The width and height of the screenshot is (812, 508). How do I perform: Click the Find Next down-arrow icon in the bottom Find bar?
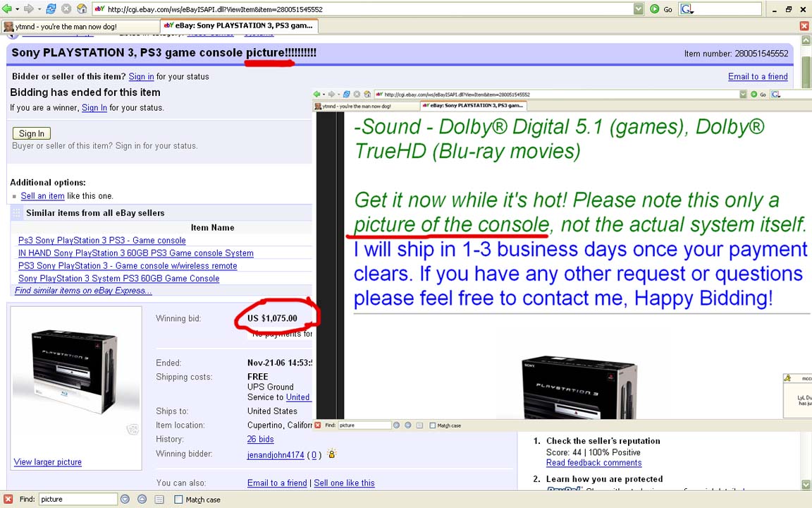tap(125, 500)
